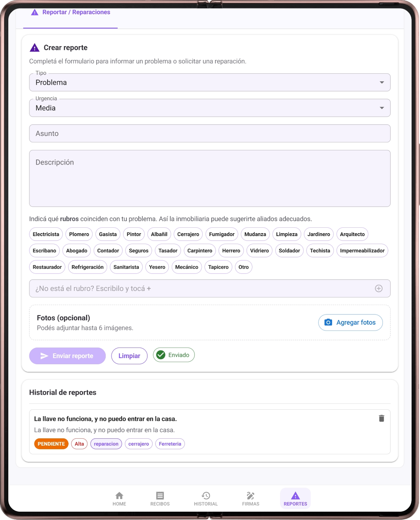Delete the report with the trash icon

(x=381, y=418)
